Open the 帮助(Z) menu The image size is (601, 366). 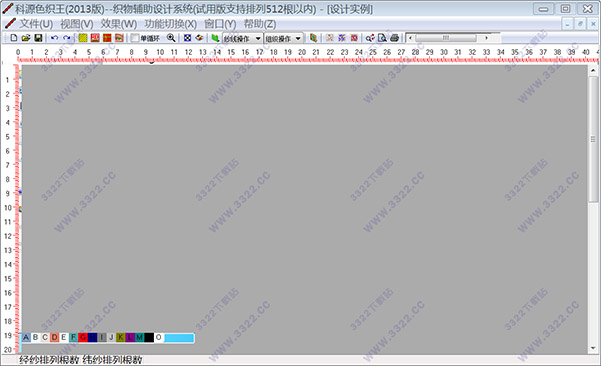click(260, 24)
